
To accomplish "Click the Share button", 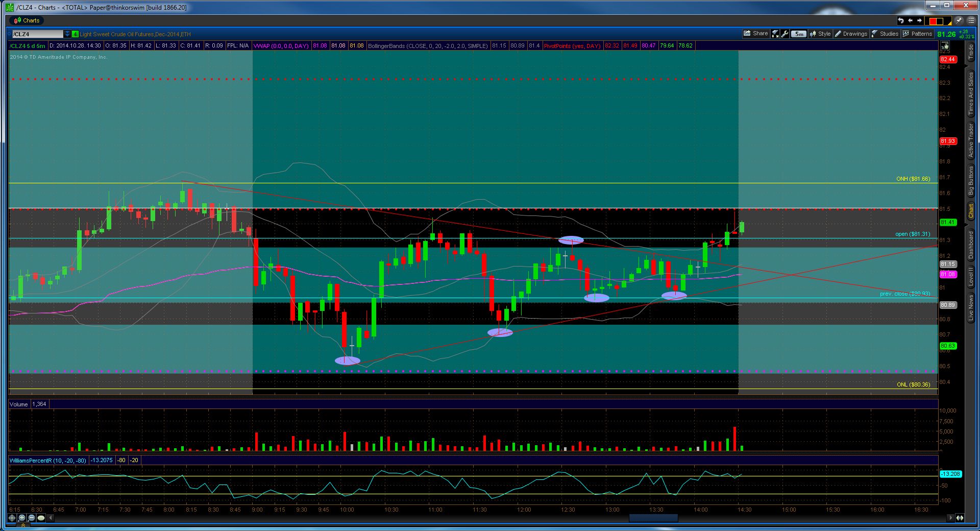I will [x=756, y=34].
